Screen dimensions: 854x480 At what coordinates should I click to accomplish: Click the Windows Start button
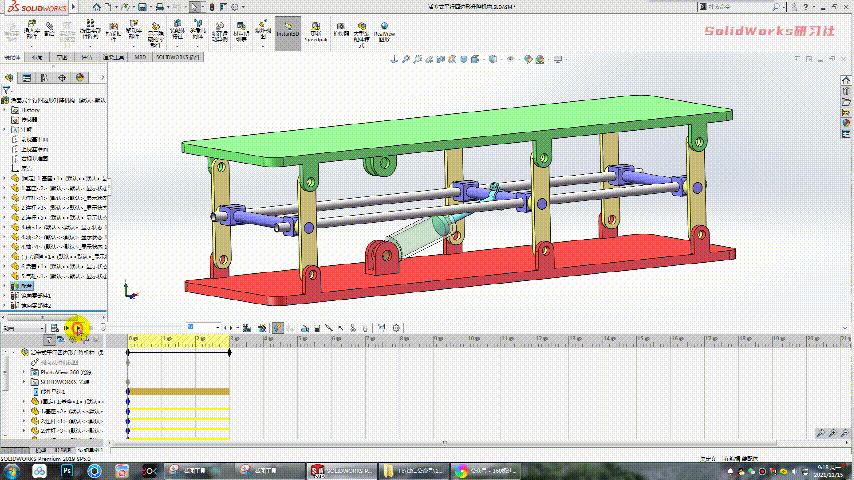point(10,469)
